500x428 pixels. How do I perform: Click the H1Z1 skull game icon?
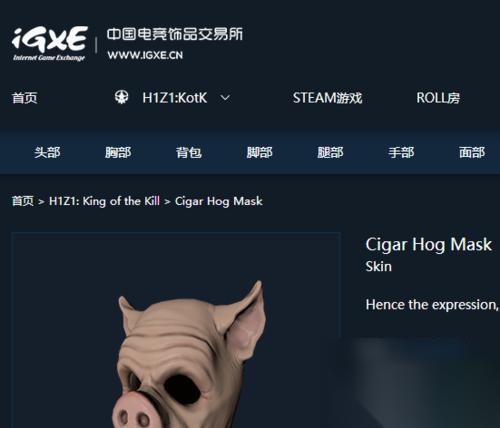tap(122, 98)
